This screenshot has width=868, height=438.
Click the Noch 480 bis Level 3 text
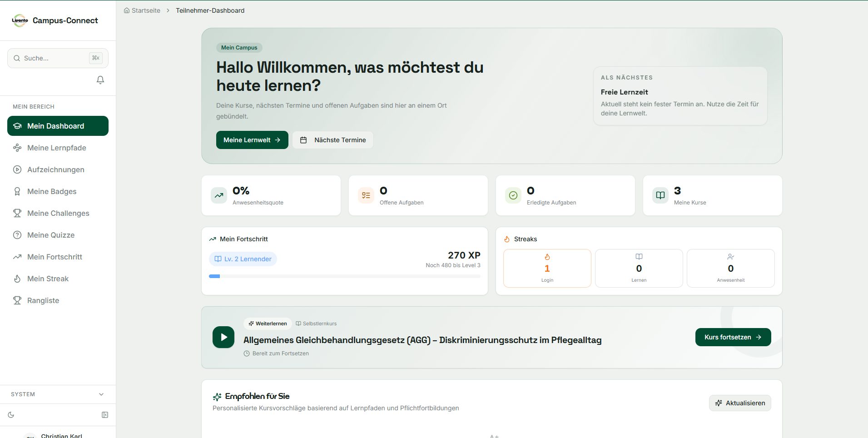point(453,265)
